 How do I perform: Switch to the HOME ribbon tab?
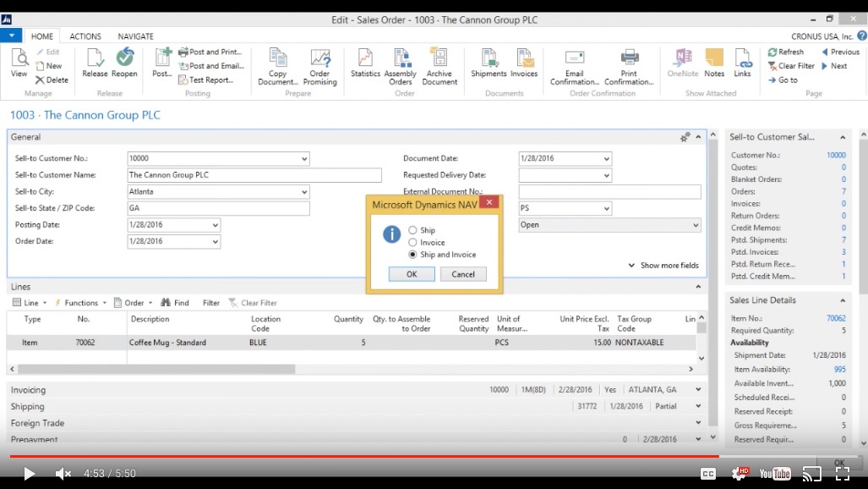point(42,36)
